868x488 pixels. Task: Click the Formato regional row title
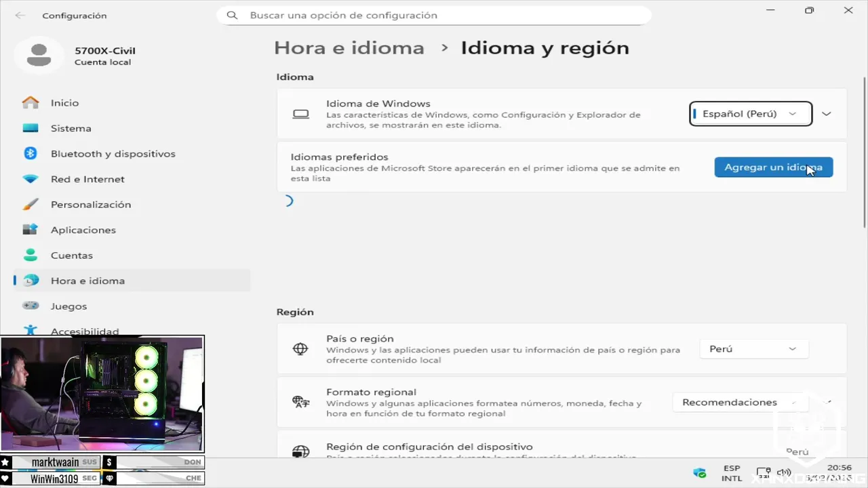point(371,392)
